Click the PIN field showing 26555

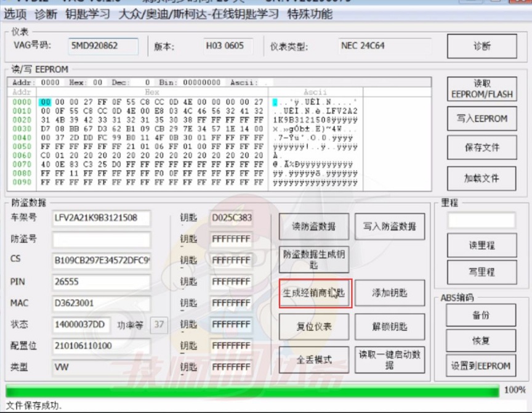tap(101, 282)
